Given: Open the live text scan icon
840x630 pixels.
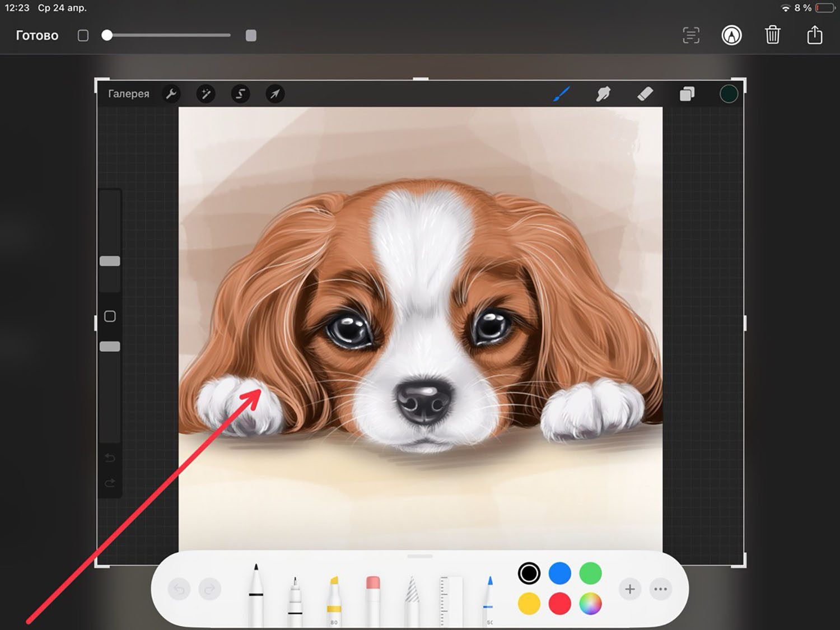Looking at the screenshot, I should pyautogui.click(x=691, y=35).
